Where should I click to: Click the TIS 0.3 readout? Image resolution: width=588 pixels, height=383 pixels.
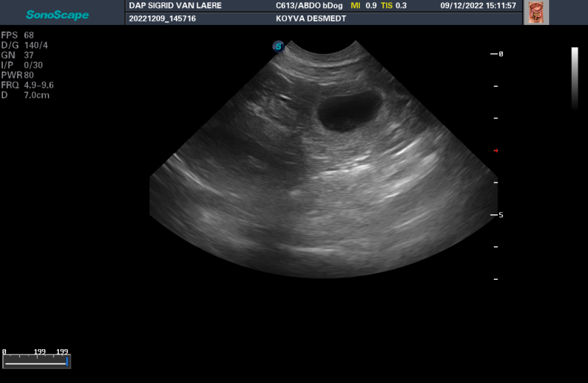point(394,6)
